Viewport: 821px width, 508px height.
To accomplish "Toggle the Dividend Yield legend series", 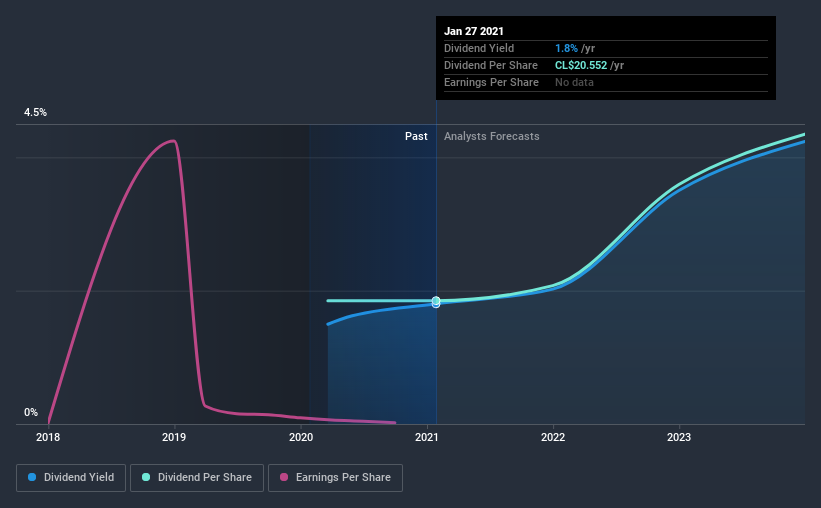I will pos(71,478).
